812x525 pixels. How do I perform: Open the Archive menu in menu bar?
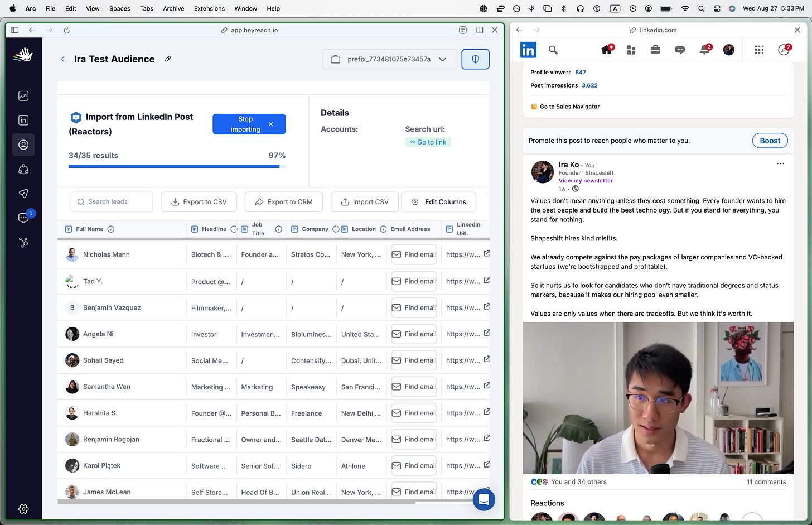[173, 8]
